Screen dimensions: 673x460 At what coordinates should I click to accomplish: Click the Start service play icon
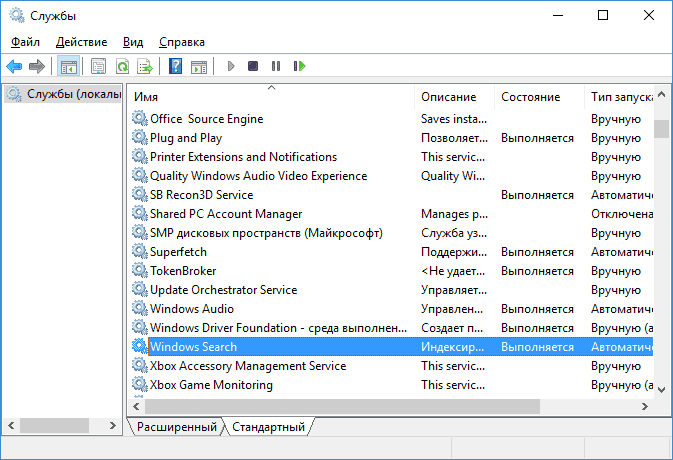coord(231,66)
